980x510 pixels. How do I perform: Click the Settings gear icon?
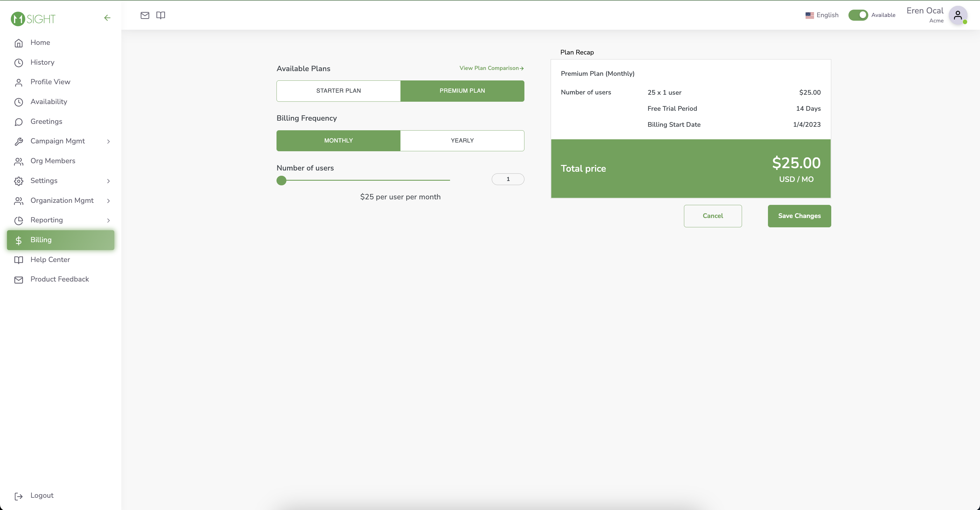[x=19, y=181]
